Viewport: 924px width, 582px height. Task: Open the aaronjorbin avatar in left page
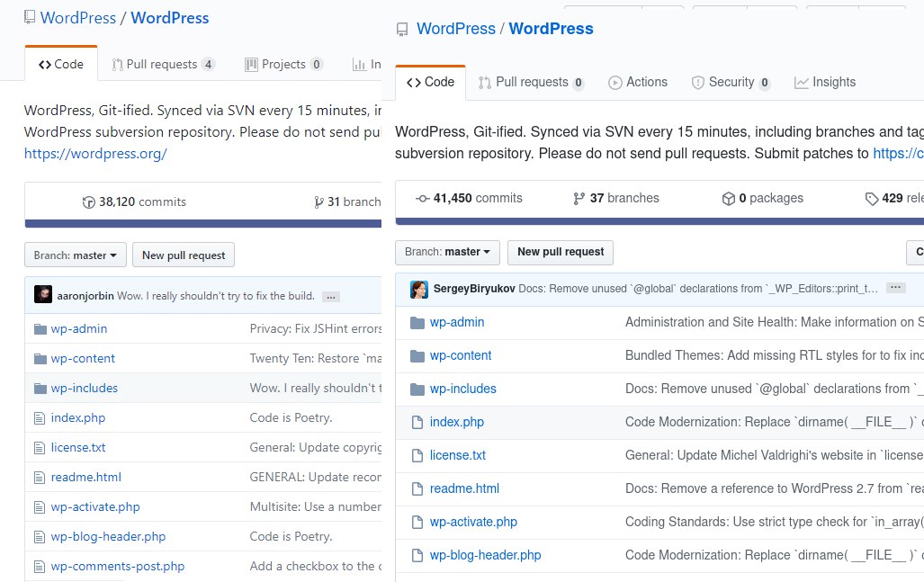point(43,294)
